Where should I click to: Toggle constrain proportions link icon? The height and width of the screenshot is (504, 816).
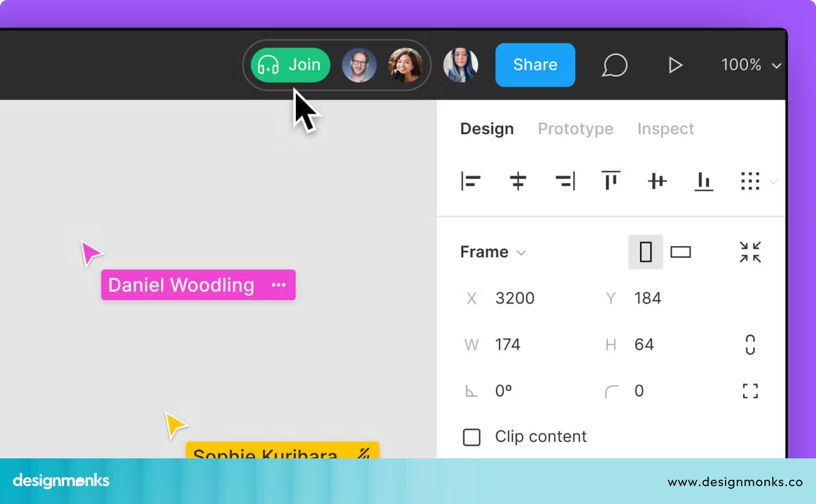(x=750, y=345)
